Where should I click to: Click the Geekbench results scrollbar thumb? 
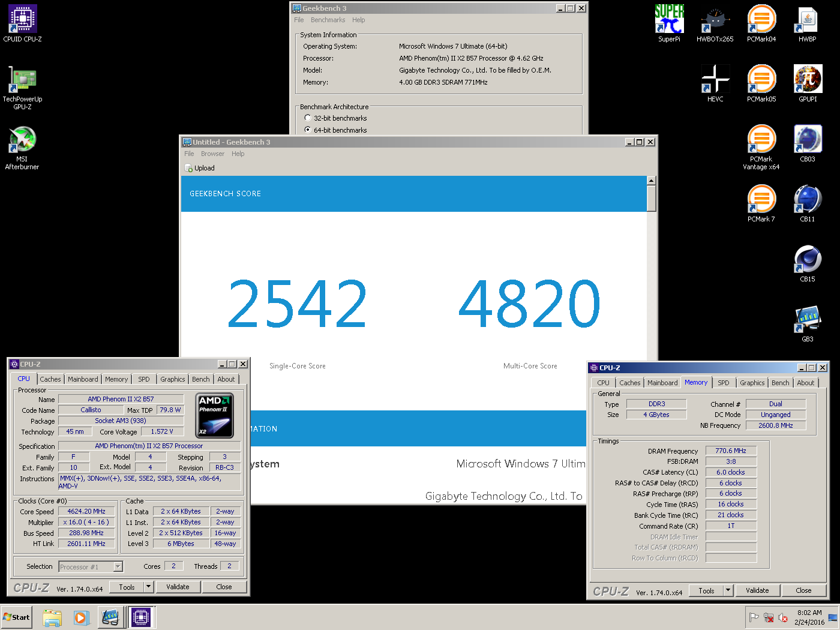(x=651, y=199)
